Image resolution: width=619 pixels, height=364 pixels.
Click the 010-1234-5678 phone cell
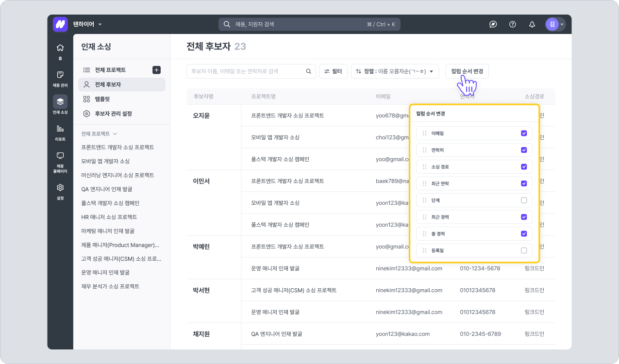(x=480, y=268)
